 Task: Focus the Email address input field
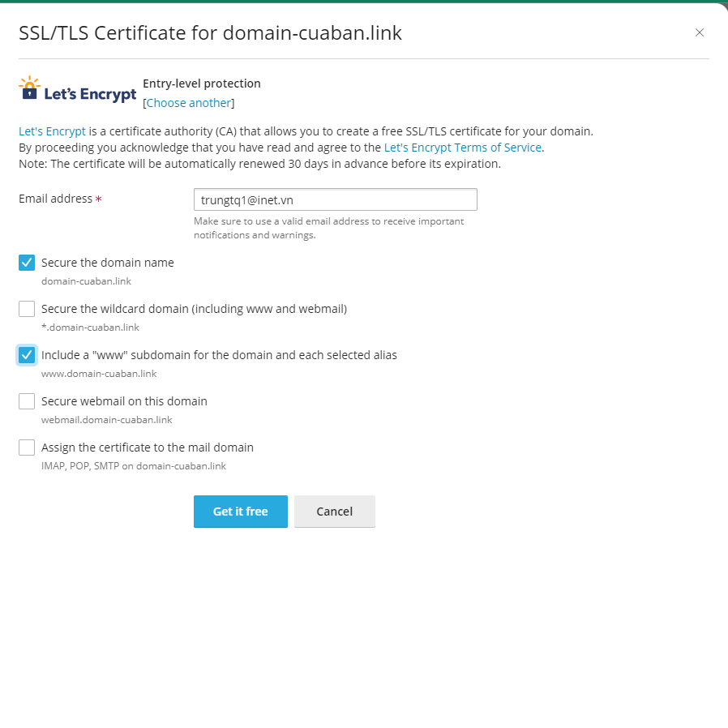(x=335, y=199)
